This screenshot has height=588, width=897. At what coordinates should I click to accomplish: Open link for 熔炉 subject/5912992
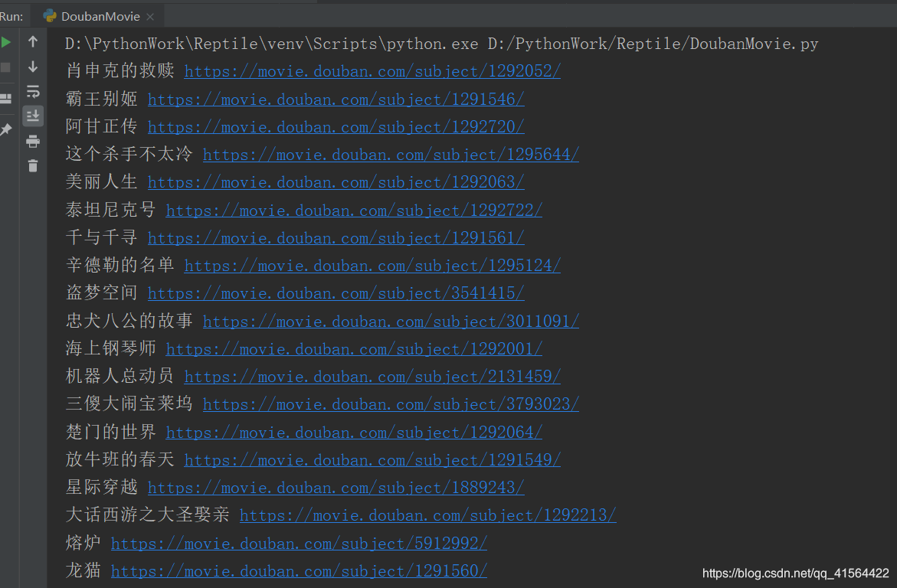(300, 544)
